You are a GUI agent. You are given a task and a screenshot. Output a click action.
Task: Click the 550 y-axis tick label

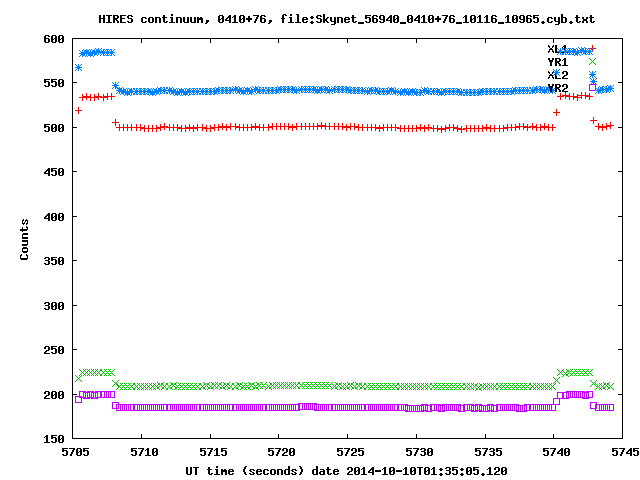(54, 83)
